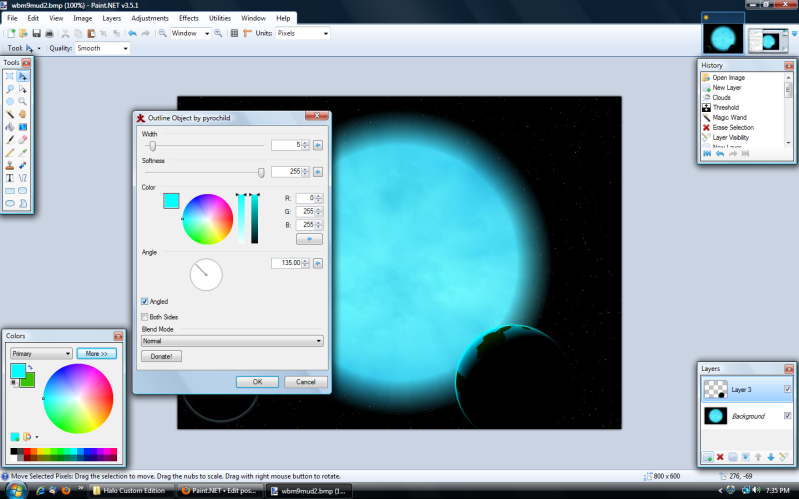The image size is (799, 499).
Task: Select the Paintbrush tool
Action: (x=10, y=140)
